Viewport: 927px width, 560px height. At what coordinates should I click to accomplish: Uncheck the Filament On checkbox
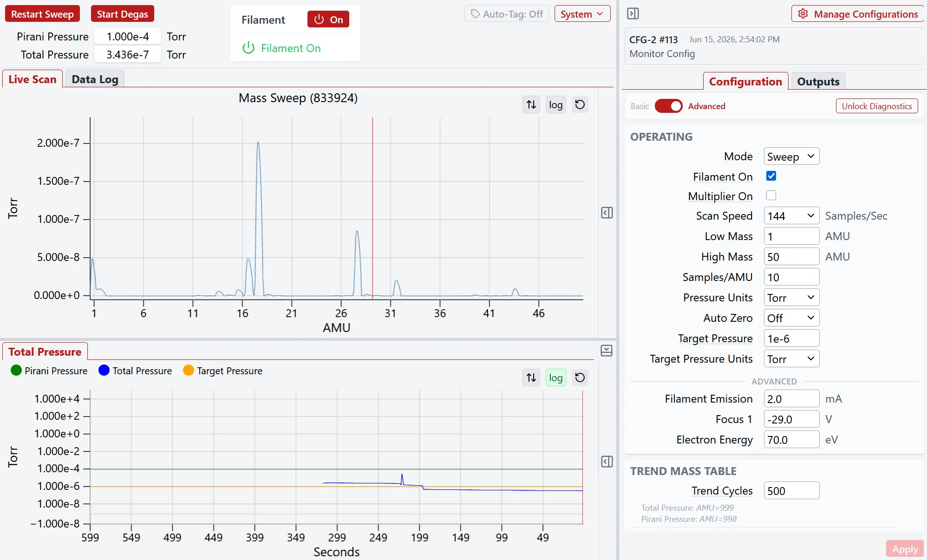tap(771, 176)
